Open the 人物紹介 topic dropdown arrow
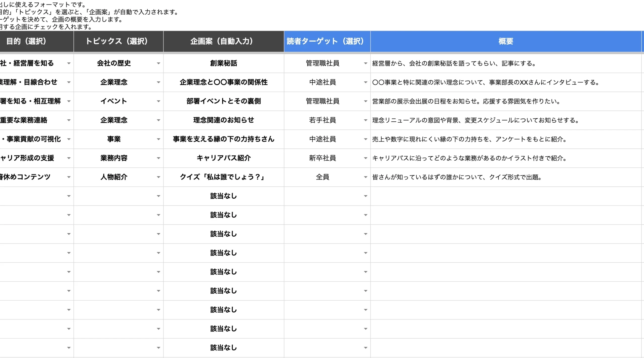The image size is (644, 358). [x=158, y=177]
